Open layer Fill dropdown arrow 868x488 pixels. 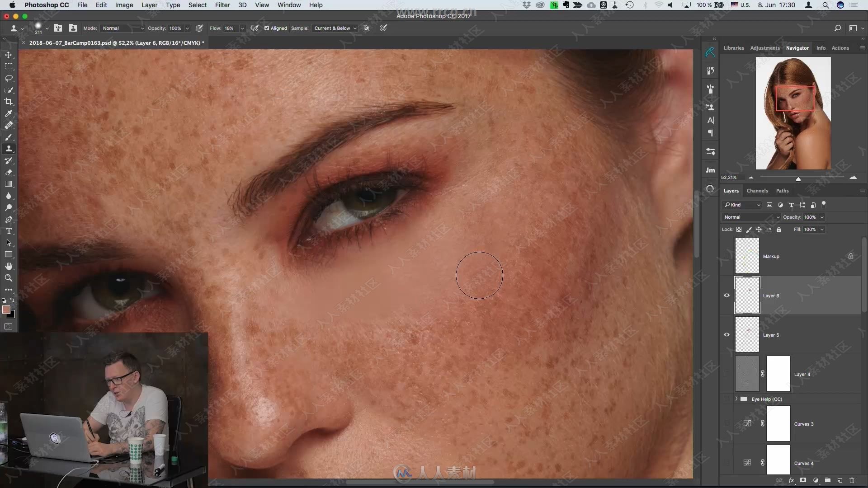pyautogui.click(x=822, y=230)
